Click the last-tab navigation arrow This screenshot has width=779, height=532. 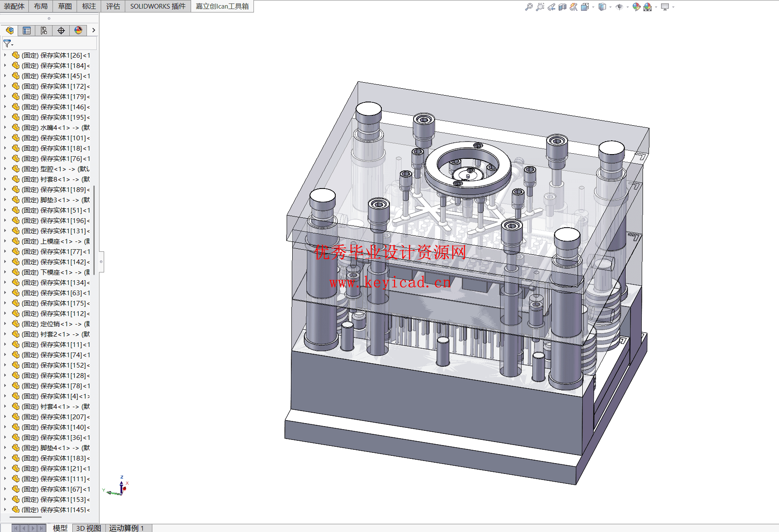click(41, 528)
